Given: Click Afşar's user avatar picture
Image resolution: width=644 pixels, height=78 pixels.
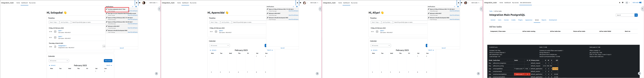Looking at the screenshot, I should click(466, 3).
